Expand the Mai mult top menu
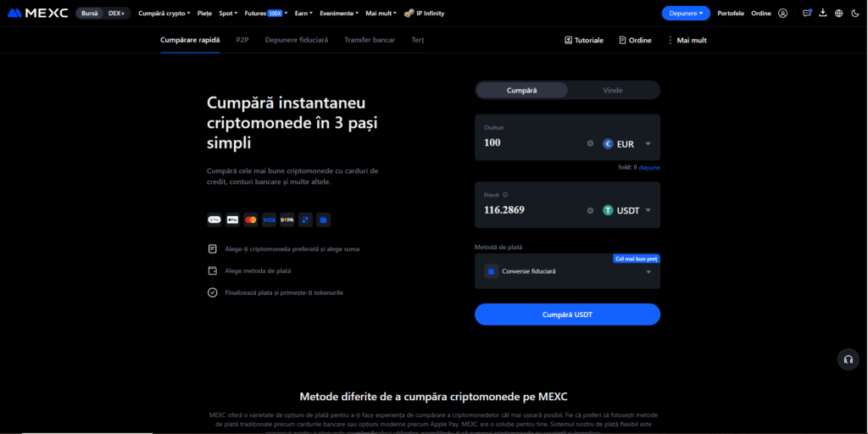This screenshot has height=434, width=868. (381, 14)
